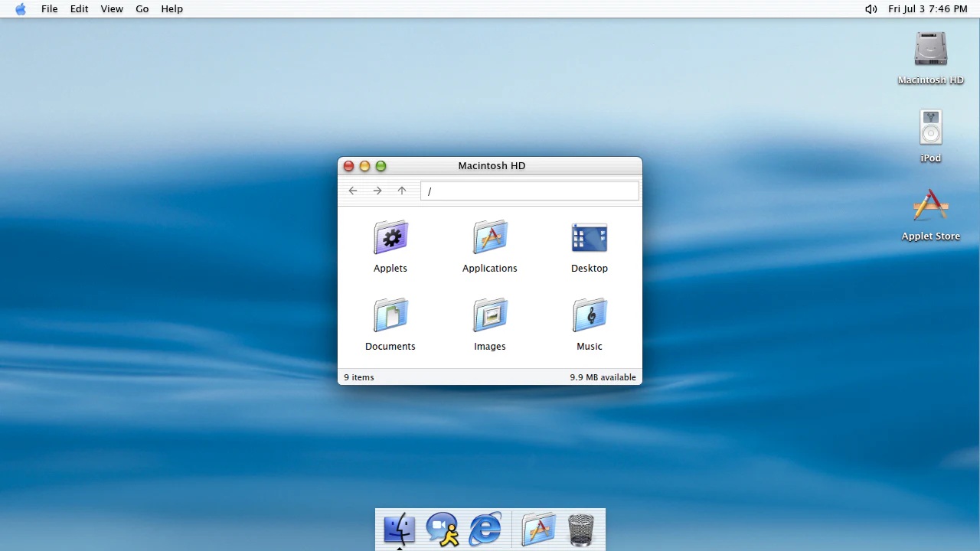The width and height of the screenshot is (980, 551).
Task: Click the forward arrow in Finder toolbar
Action: (x=377, y=191)
